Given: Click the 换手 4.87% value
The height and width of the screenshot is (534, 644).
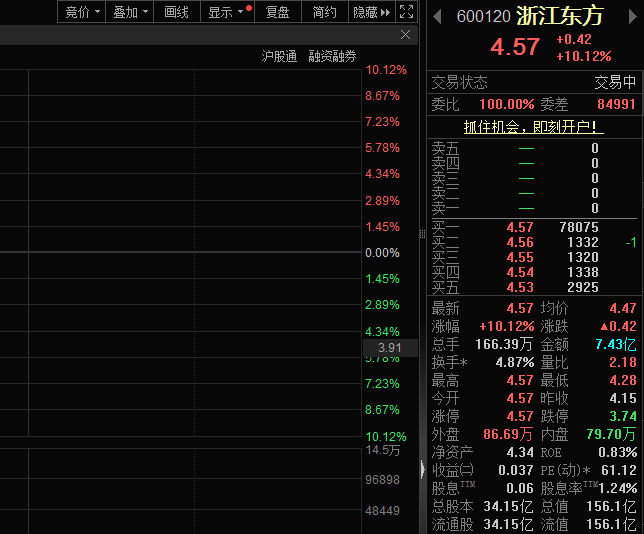Looking at the screenshot, I should (515, 362).
